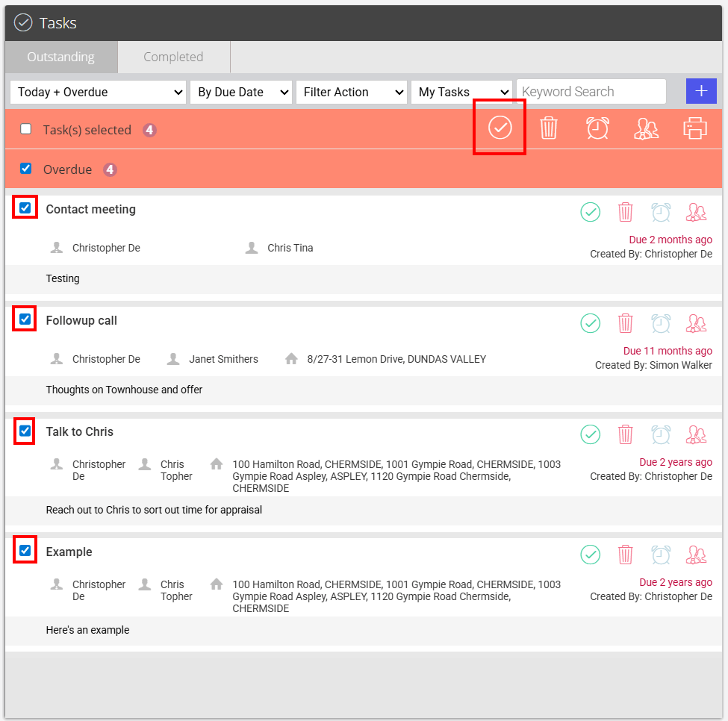Delete selected tasks with bulk trash icon
The height and width of the screenshot is (721, 728).
[548, 128]
